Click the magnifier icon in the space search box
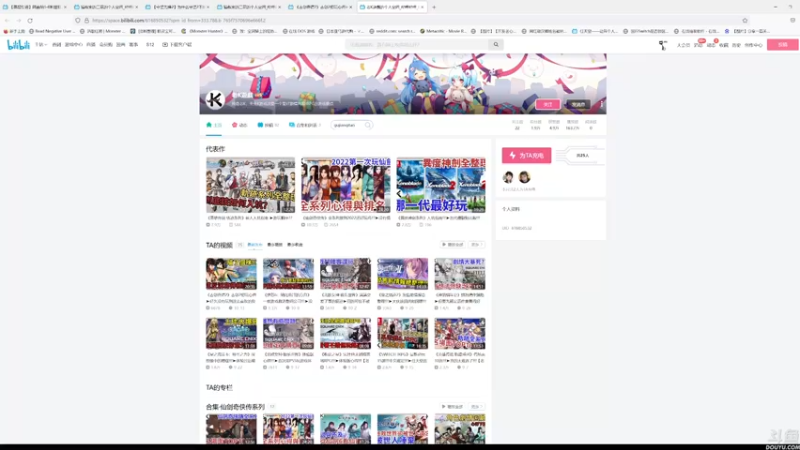 pyautogui.click(x=368, y=125)
